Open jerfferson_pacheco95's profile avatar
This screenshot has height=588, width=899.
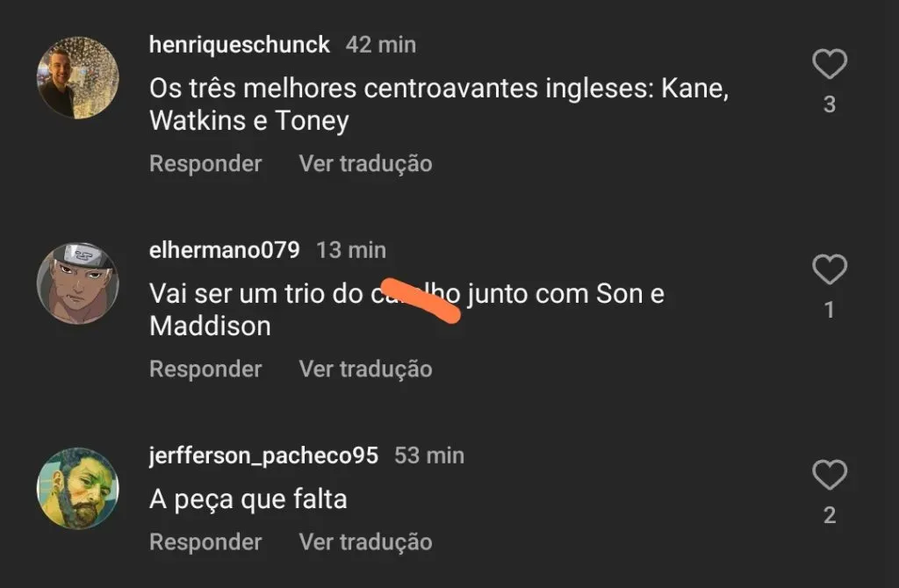77,488
